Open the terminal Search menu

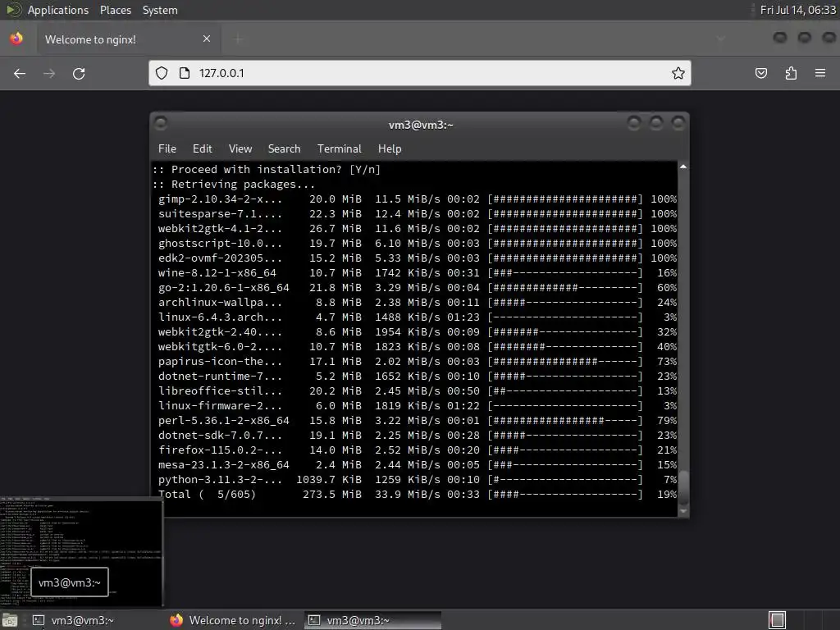pyautogui.click(x=284, y=149)
